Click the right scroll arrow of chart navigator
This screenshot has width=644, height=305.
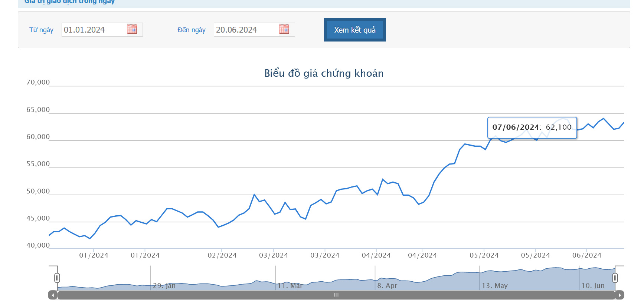tap(620, 295)
